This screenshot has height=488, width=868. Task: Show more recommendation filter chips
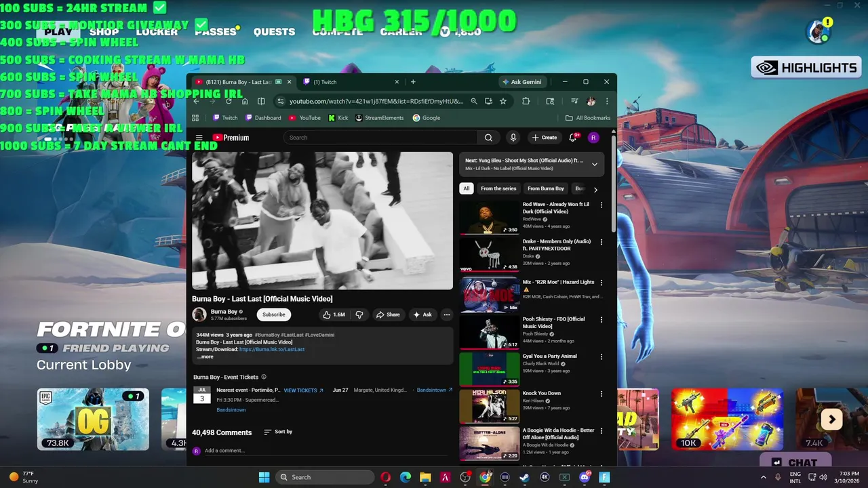click(x=595, y=190)
